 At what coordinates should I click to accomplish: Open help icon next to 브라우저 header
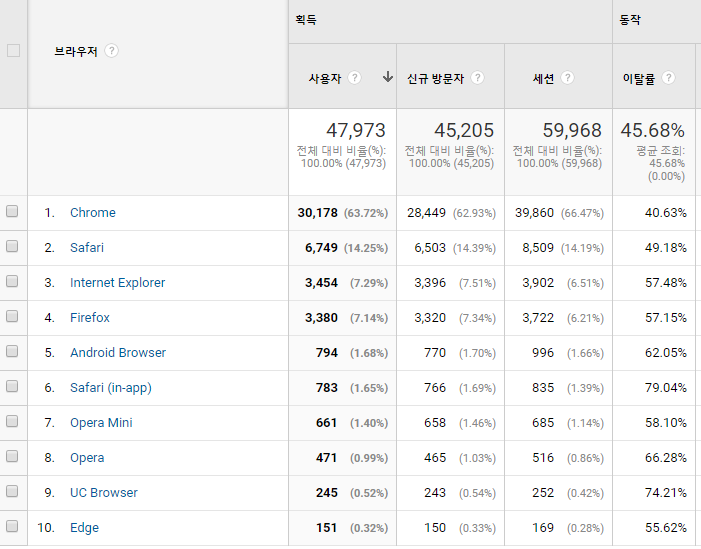(111, 51)
